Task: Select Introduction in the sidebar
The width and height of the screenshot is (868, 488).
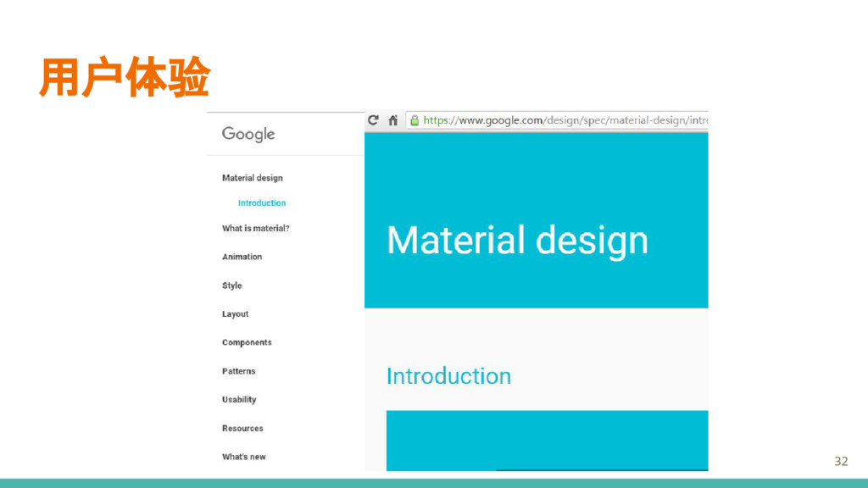Action: tap(262, 203)
